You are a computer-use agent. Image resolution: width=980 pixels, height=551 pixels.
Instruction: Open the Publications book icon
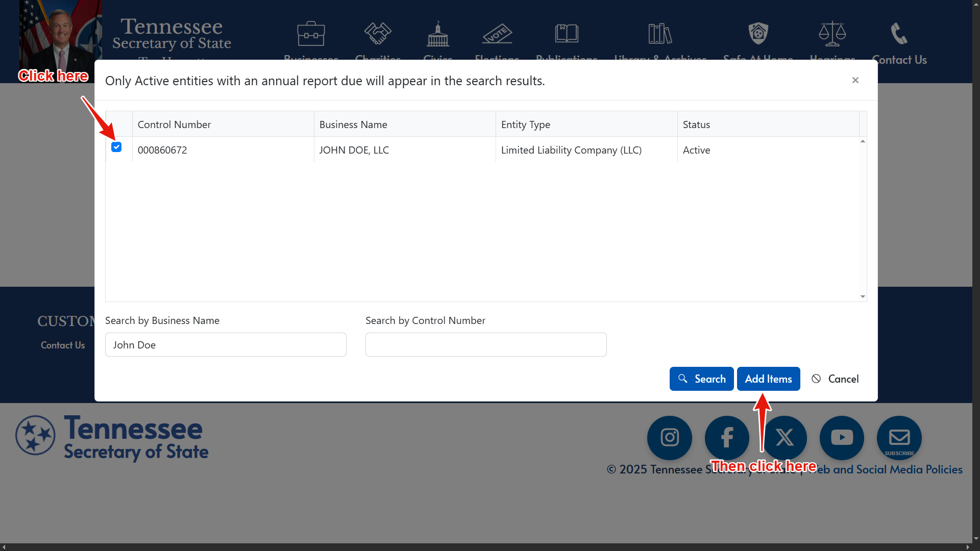pyautogui.click(x=567, y=34)
